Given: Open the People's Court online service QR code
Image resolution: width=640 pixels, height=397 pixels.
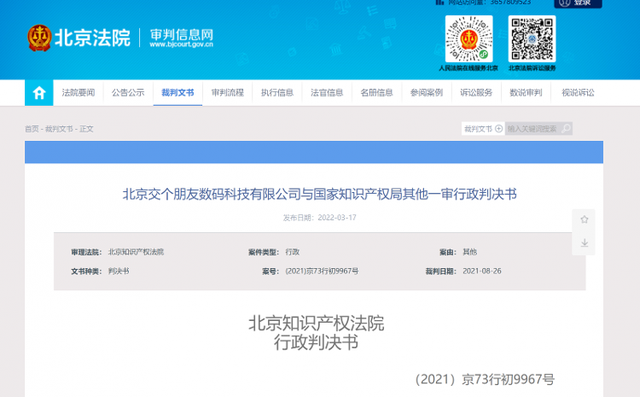Looking at the screenshot, I should pos(469,39).
